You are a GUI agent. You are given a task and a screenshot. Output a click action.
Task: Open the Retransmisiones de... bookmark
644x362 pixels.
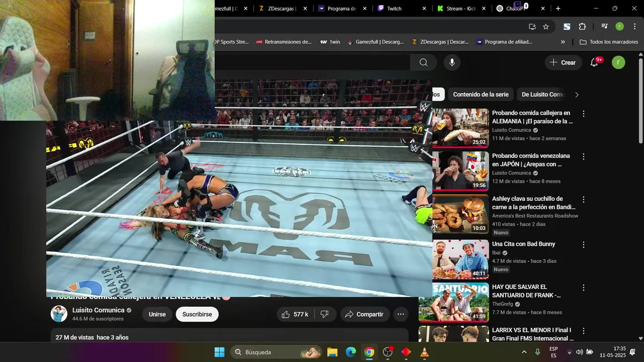[284, 42]
